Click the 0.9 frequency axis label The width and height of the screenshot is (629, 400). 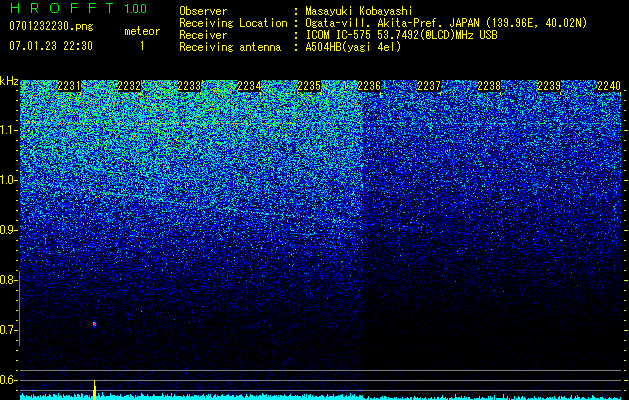coord(7,230)
